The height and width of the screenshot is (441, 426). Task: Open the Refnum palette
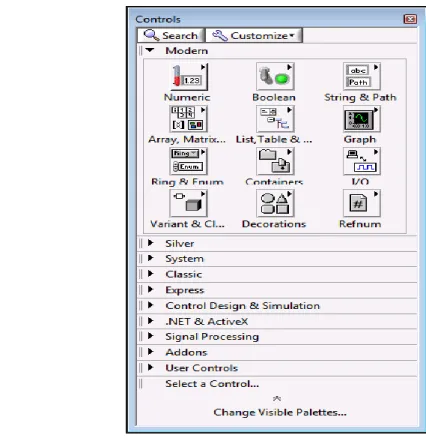click(362, 203)
